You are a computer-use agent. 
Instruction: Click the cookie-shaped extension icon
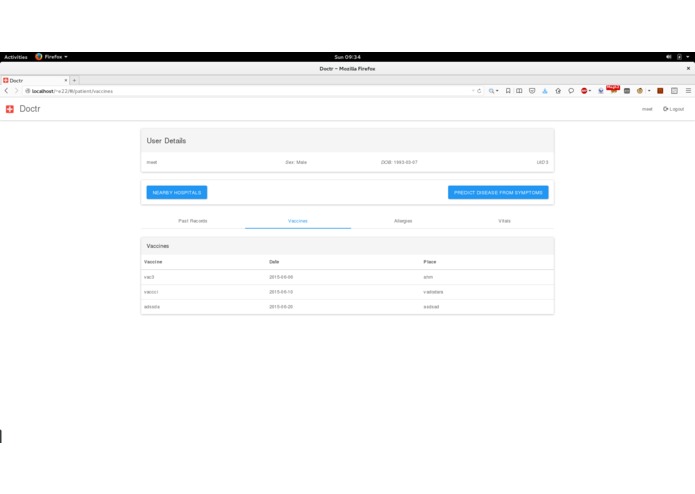640,91
